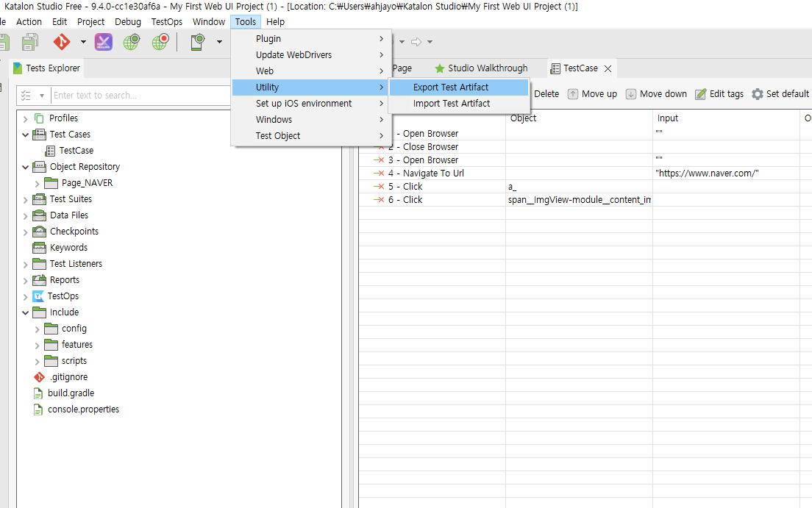The height and width of the screenshot is (508, 812).
Task: Open the Project menu
Action: 90,22
